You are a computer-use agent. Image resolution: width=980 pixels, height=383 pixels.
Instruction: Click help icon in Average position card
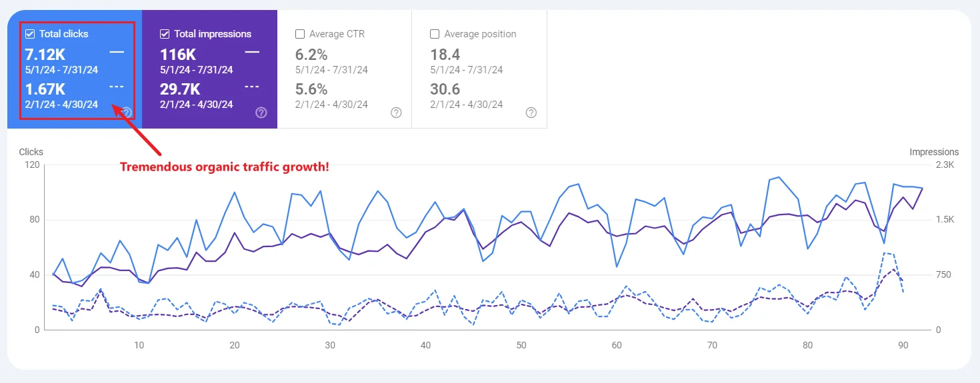[x=531, y=113]
